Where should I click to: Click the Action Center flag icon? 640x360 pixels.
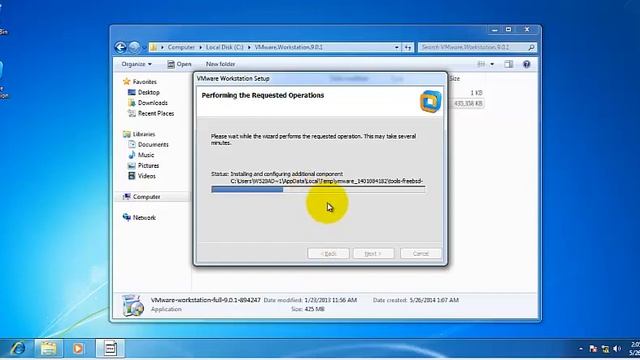(x=593, y=349)
